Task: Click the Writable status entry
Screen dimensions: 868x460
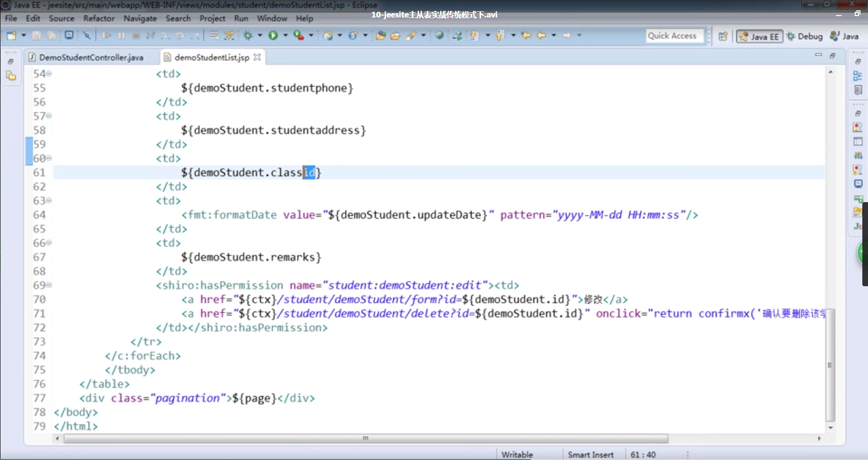Action: [517, 454]
